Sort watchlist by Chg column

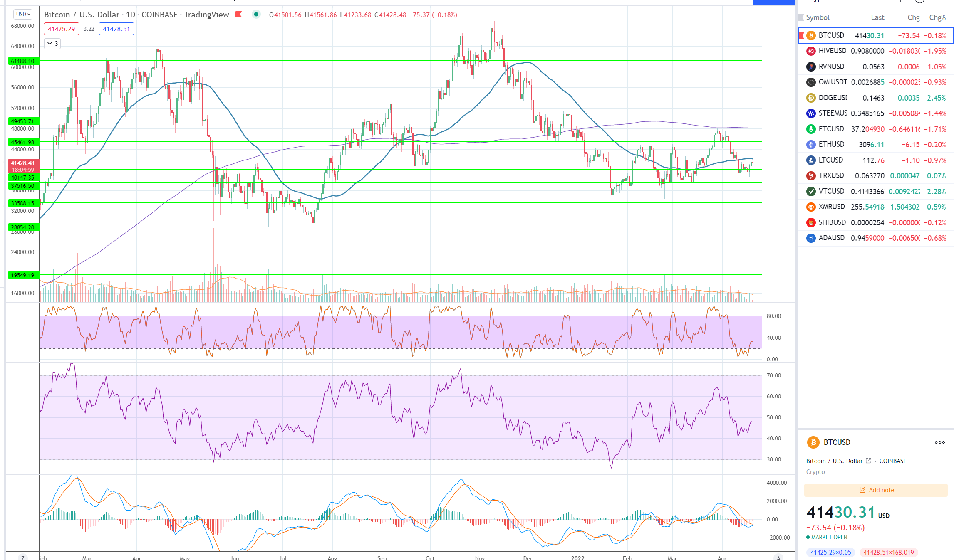click(913, 17)
